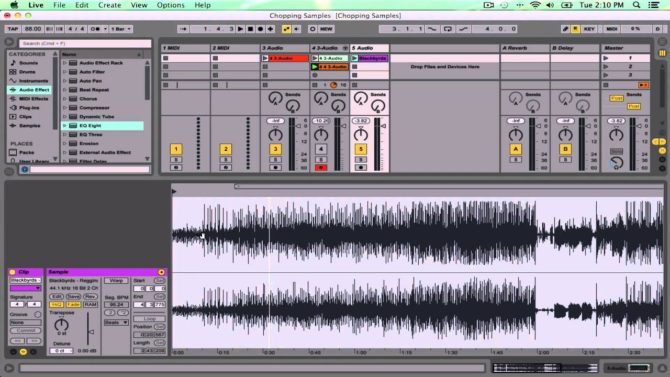This screenshot has height=377, width=670.
Task: Click the NEW scene button
Action: 326,29
